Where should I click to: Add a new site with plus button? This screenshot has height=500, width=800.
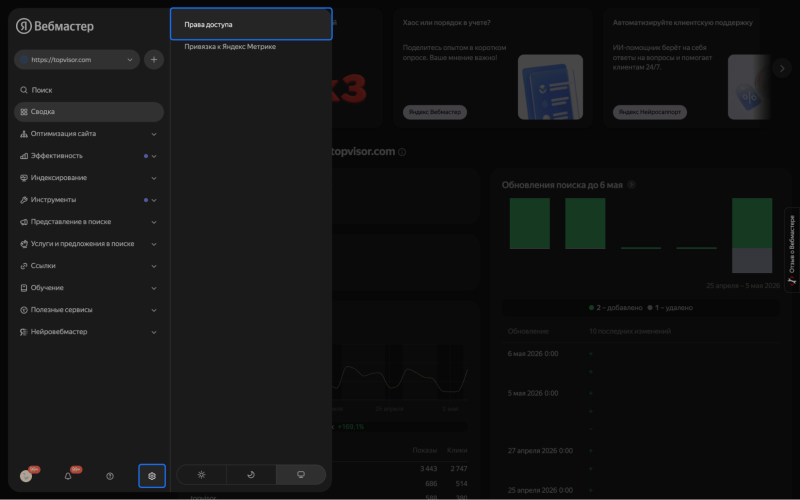tap(154, 60)
